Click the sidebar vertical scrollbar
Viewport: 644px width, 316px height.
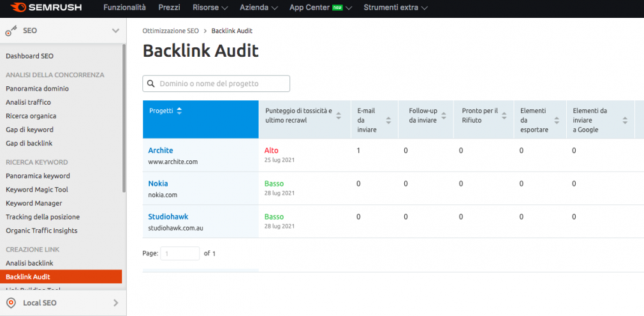[x=124, y=118]
